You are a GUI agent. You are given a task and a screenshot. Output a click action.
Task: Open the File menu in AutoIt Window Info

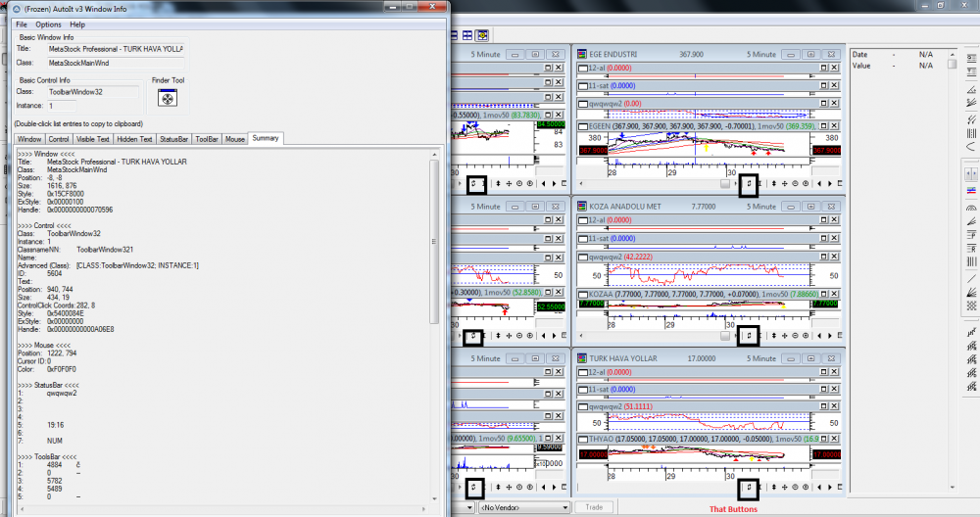22,24
